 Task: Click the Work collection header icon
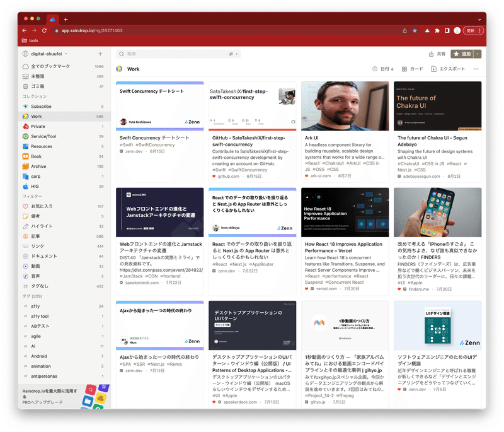click(119, 69)
